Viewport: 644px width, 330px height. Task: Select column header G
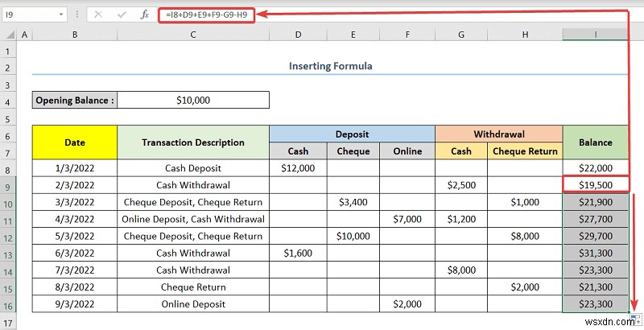click(461, 35)
